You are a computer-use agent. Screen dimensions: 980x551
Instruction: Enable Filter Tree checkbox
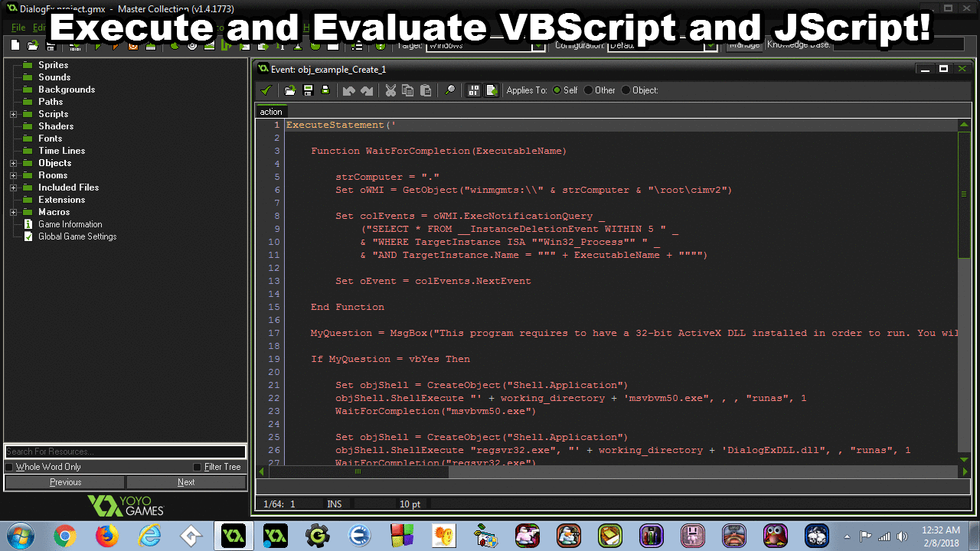198,467
